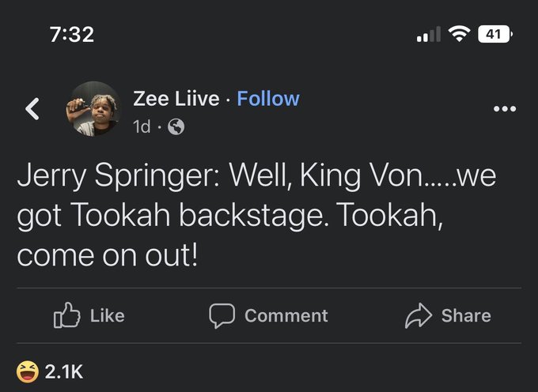Viewport: 538px width, 392px height.
Task: Tap the speech bubble Comment icon
Action: [x=222, y=316]
